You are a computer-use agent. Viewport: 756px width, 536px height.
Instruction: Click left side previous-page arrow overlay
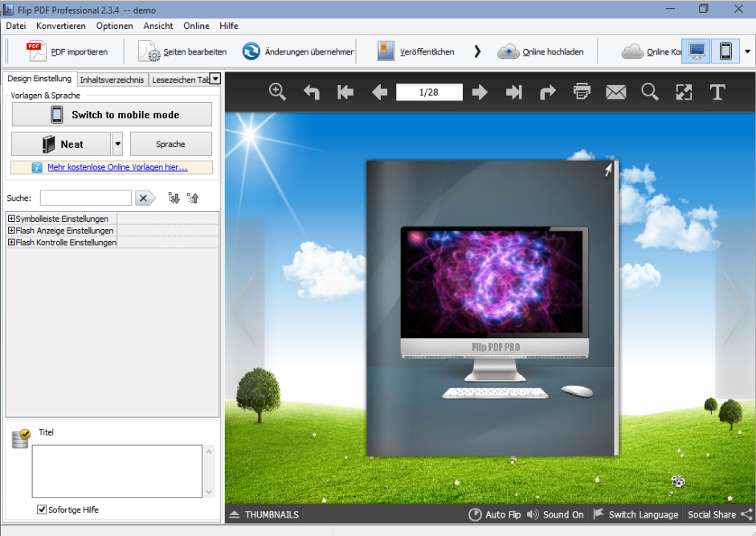click(244, 309)
